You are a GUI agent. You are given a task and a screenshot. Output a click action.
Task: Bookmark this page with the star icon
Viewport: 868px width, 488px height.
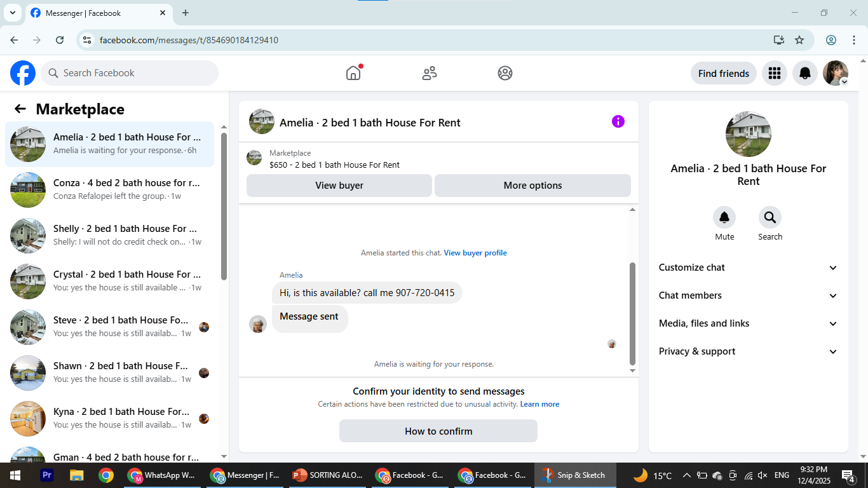click(799, 40)
